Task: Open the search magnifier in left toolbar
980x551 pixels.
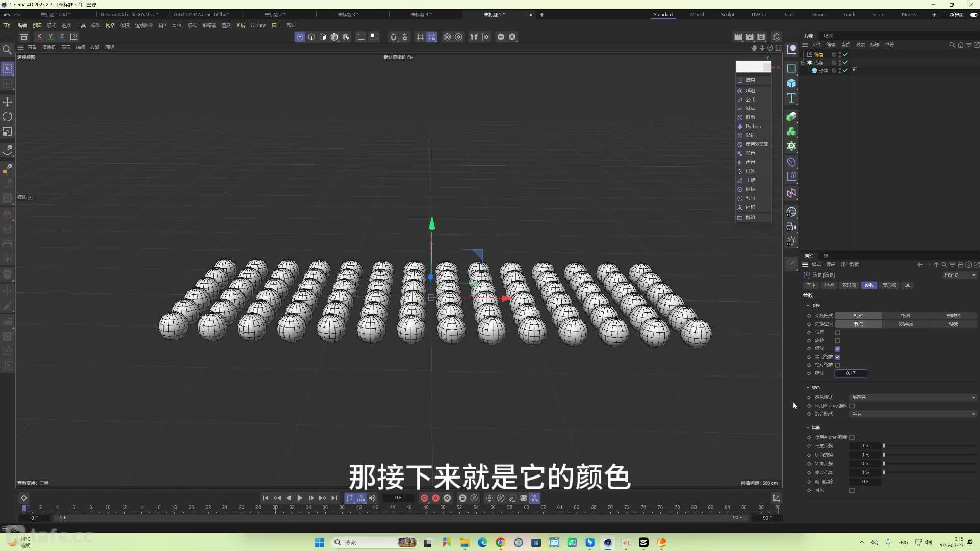Action: pos(7,49)
